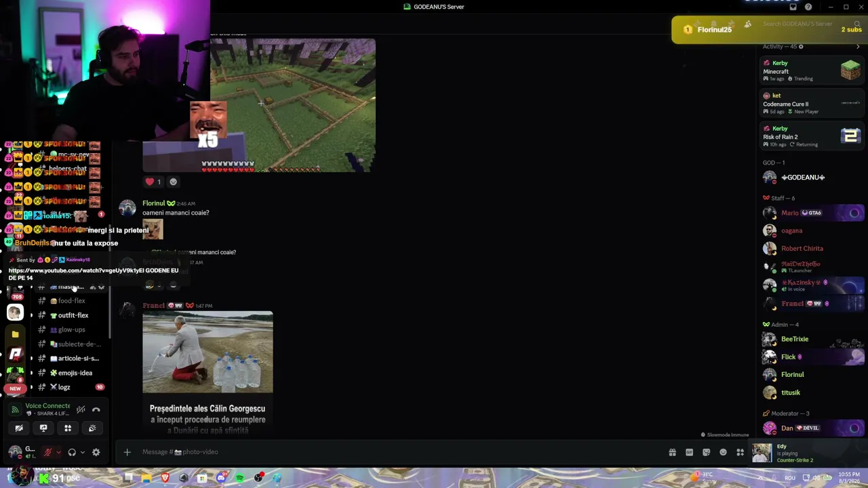Click the Voice Connected status label
868x488 pixels.
click(47, 406)
